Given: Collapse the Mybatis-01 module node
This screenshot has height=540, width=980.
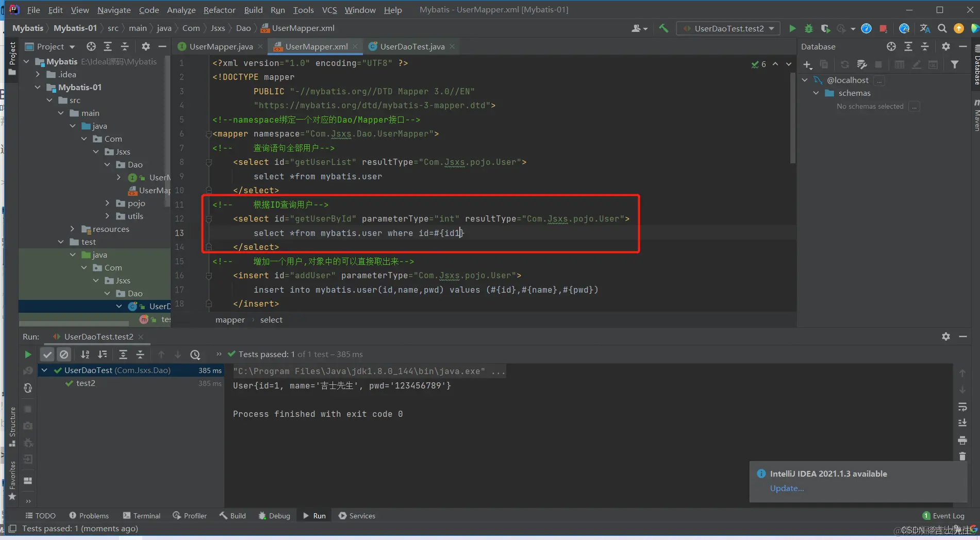Looking at the screenshot, I should 38,87.
